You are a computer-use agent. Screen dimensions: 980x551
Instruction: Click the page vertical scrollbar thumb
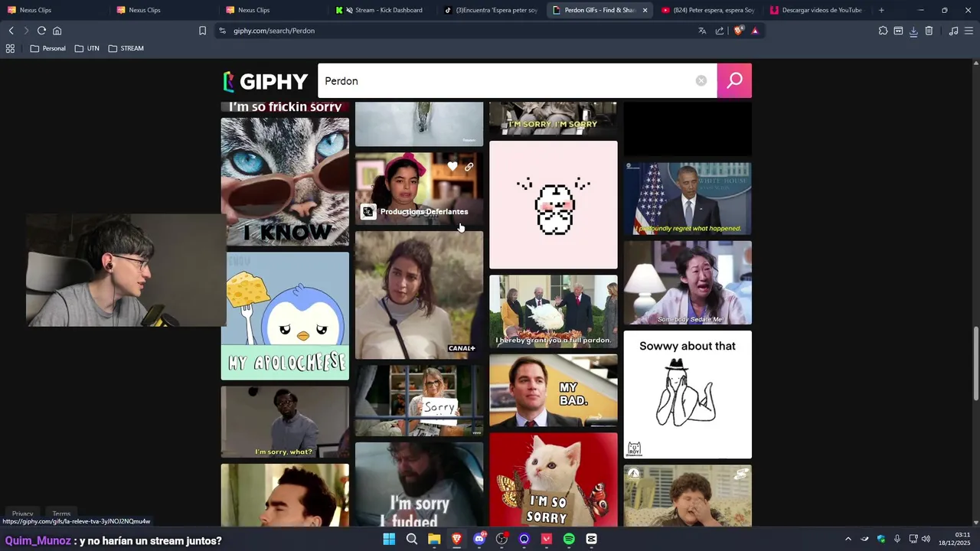point(975,363)
